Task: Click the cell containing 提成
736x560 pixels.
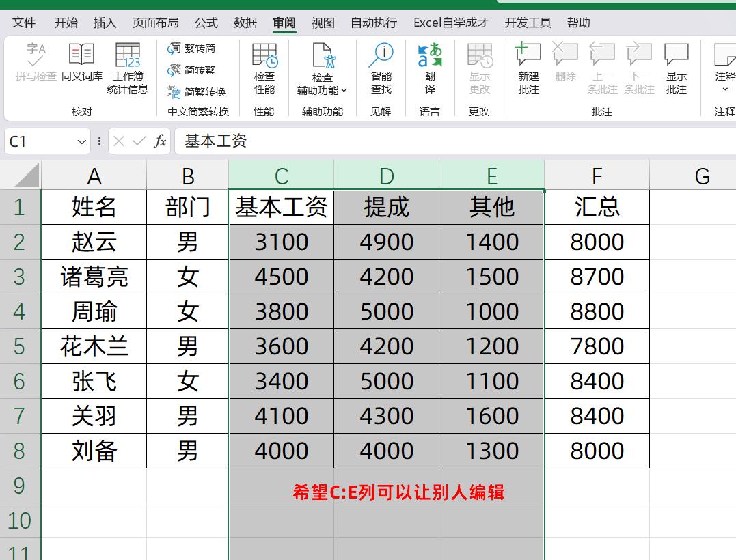Action: pos(386,207)
